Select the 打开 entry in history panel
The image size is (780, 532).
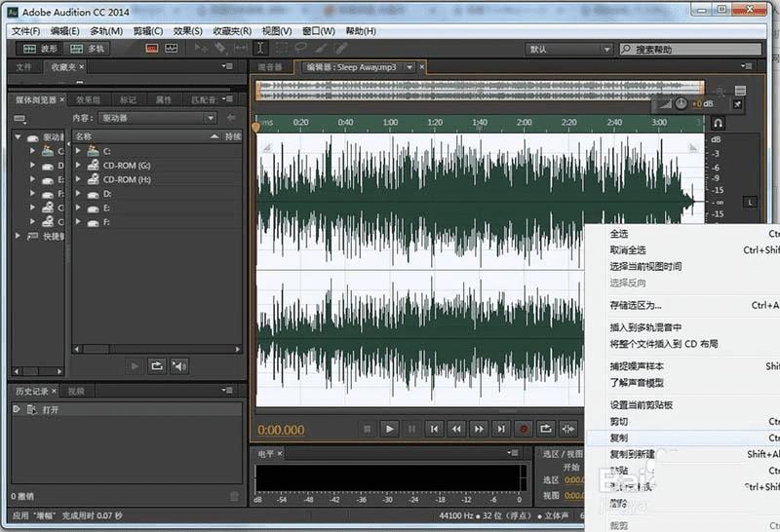pyautogui.click(x=51, y=410)
